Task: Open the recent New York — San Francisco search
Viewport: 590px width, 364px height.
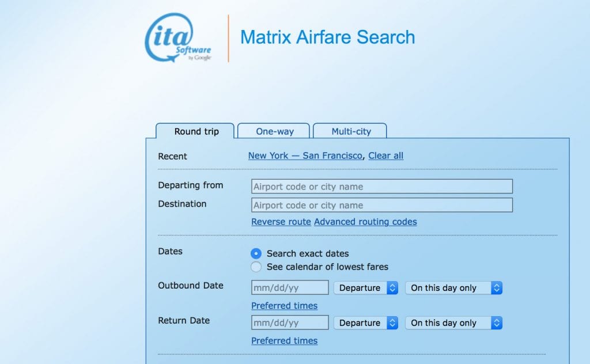Action: tap(305, 156)
